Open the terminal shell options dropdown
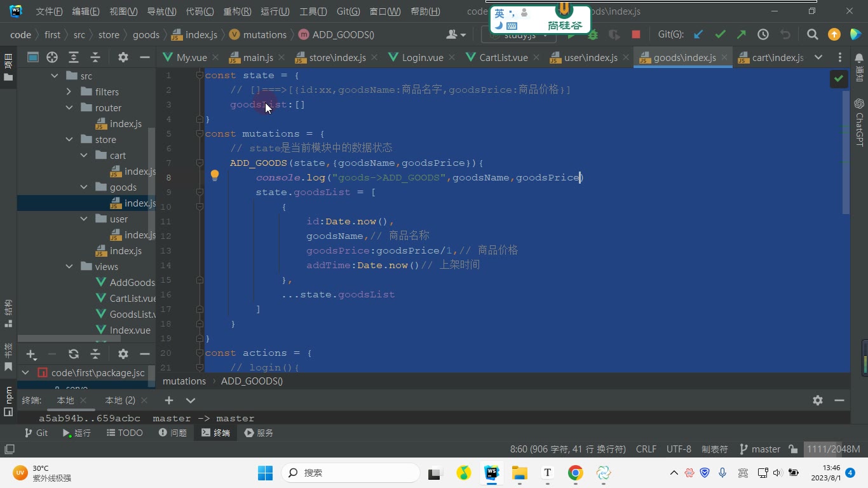Screen dimensions: 868x488 pyautogui.click(x=191, y=400)
